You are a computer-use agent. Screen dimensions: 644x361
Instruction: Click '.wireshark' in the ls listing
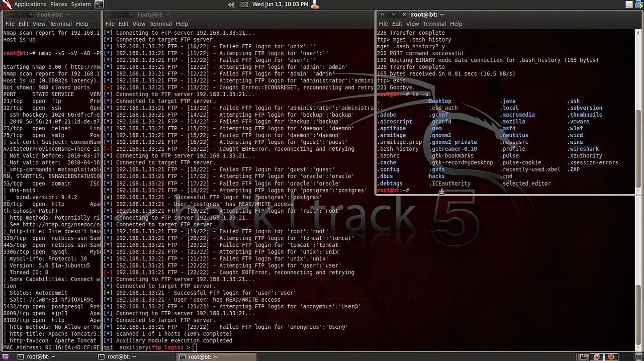pos(584,149)
